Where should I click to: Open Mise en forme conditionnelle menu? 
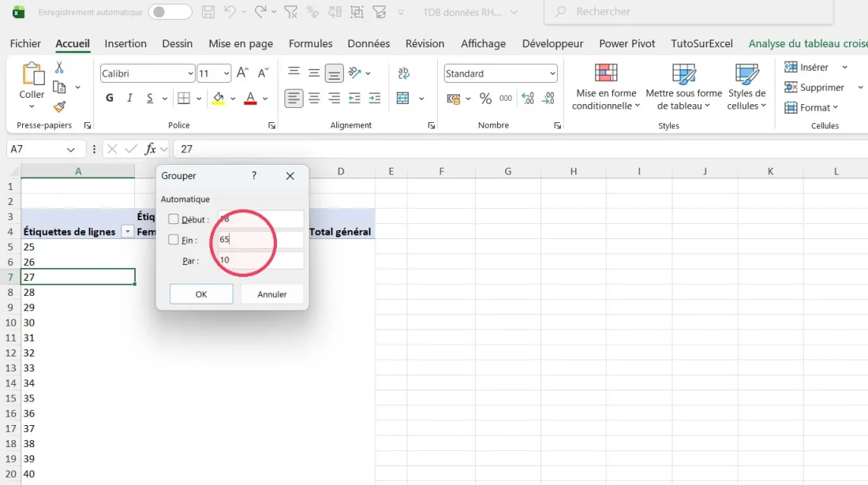point(605,86)
